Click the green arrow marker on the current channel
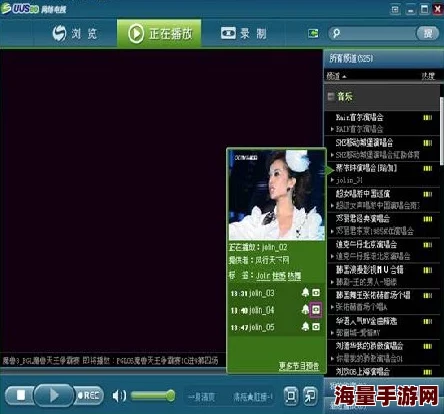This screenshot has width=444, height=414. click(x=329, y=171)
